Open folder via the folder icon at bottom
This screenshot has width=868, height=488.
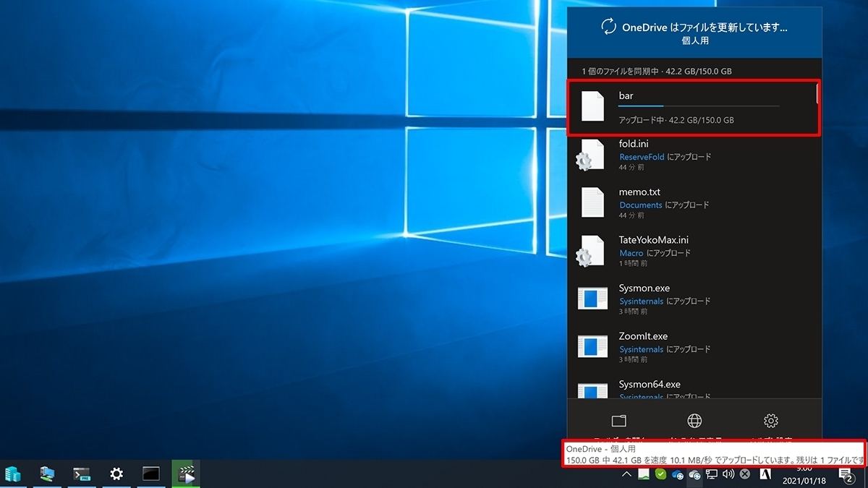coord(618,421)
